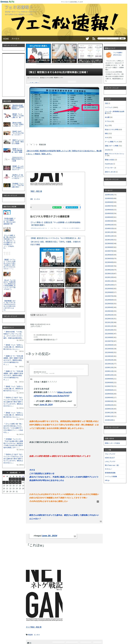Viewport: 129px width, 644px height.
Task: Open popular article 【炎上】フェミおばさん
Action: 10,285
